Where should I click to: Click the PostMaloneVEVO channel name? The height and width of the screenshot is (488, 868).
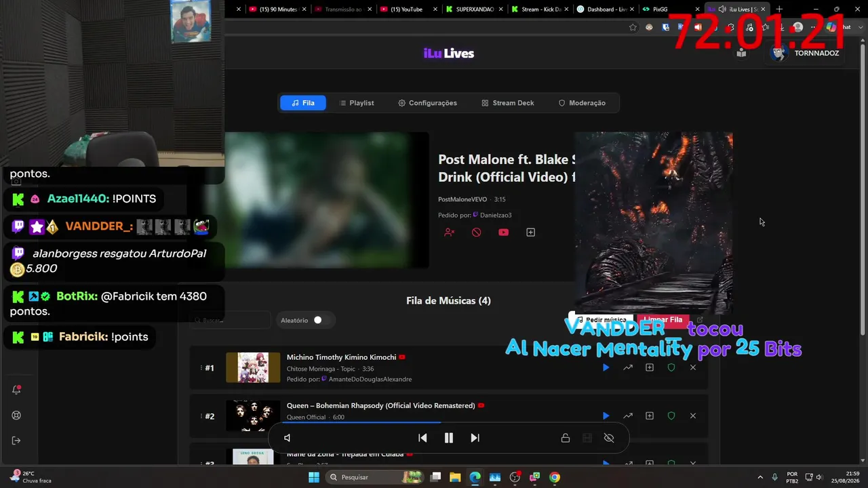pos(462,199)
